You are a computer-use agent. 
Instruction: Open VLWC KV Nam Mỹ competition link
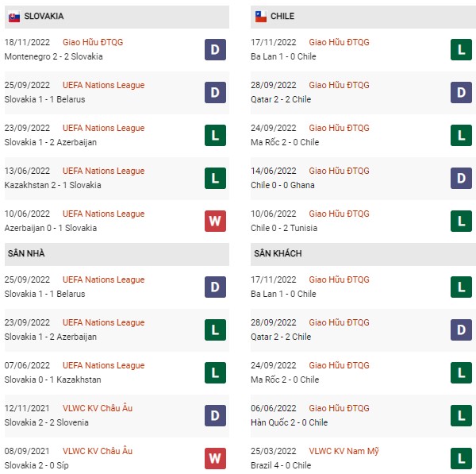344,451
